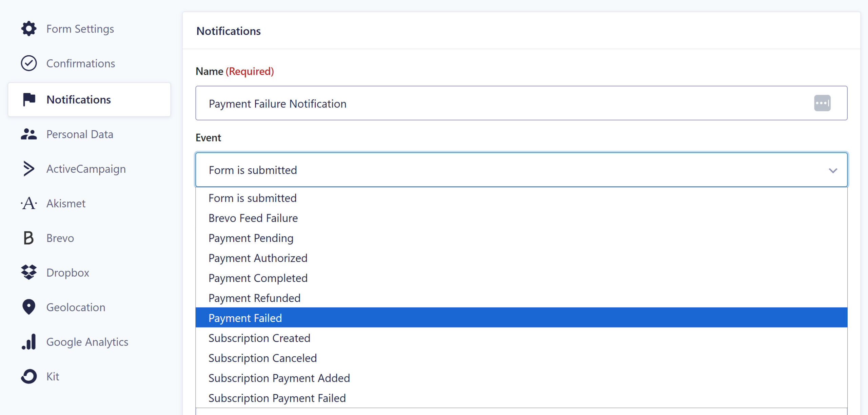Image resolution: width=868 pixels, height=415 pixels.
Task: Click the Form Settings gear icon
Action: click(29, 29)
